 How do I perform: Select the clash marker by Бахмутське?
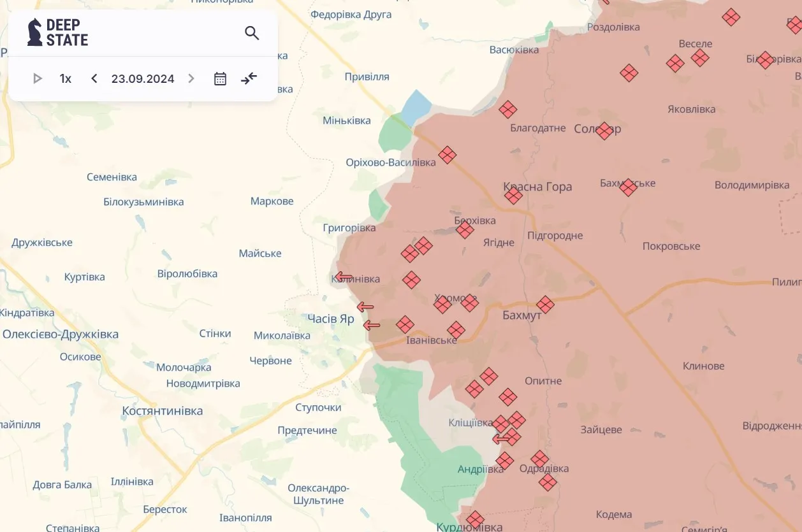(x=628, y=187)
